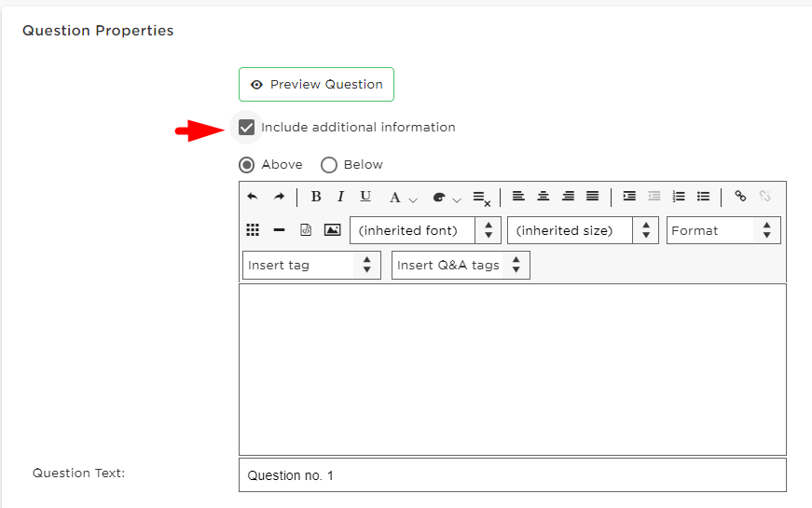Open the Format dropdown

click(x=723, y=230)
